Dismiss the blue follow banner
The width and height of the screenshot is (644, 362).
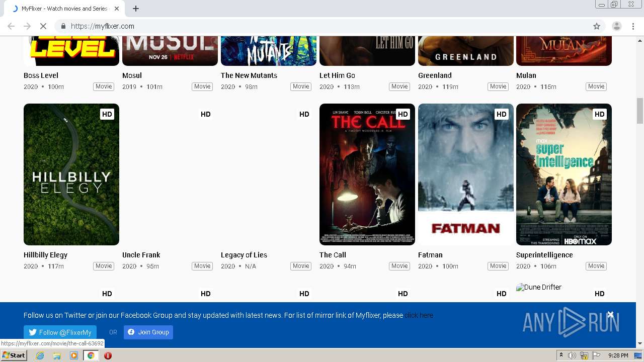click(x=610, y=315)
